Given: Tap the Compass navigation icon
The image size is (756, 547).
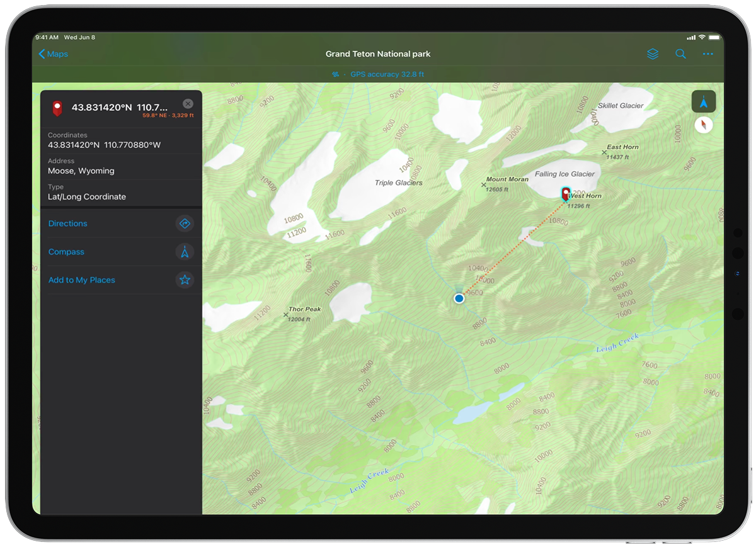Looking at the screenshot, I should [185, 252].
